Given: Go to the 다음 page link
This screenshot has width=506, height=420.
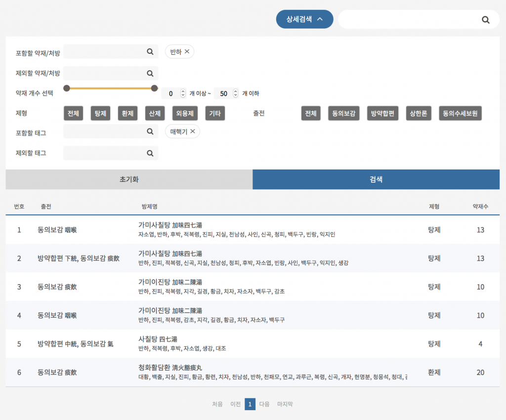Looking at the screenshot, I should click(x=264, y=404).
